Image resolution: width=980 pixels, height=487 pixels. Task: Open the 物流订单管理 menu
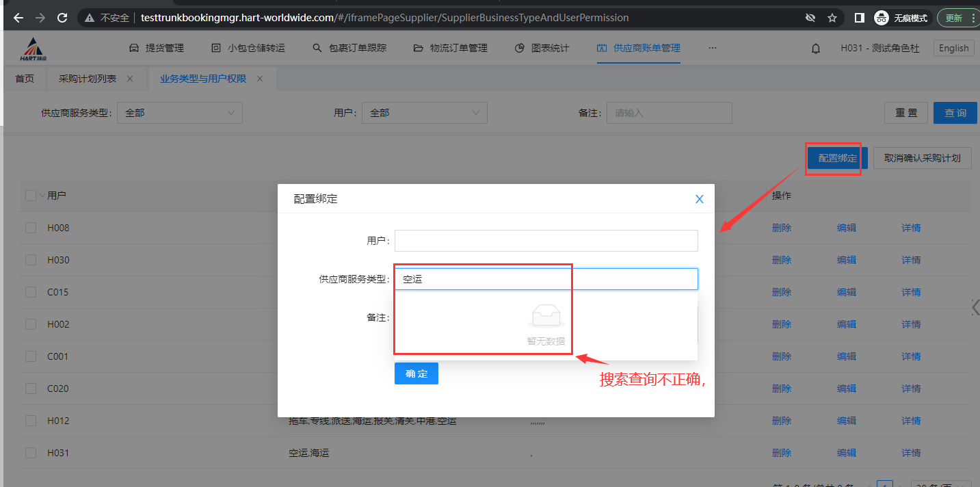[451, 48]
